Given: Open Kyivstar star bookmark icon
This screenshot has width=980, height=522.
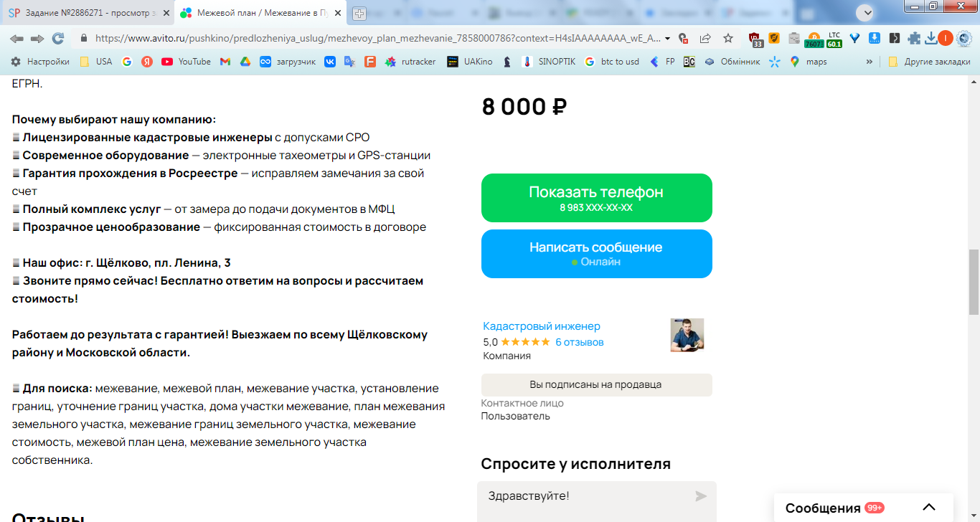Looking at the screenshot, I should tap(774, 62).
